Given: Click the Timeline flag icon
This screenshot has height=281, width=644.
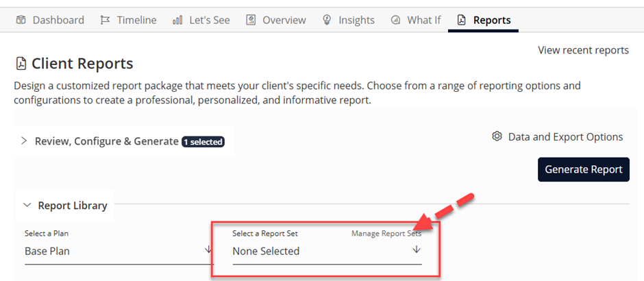Looking at the screenshot, I should [x=105, y=20].
